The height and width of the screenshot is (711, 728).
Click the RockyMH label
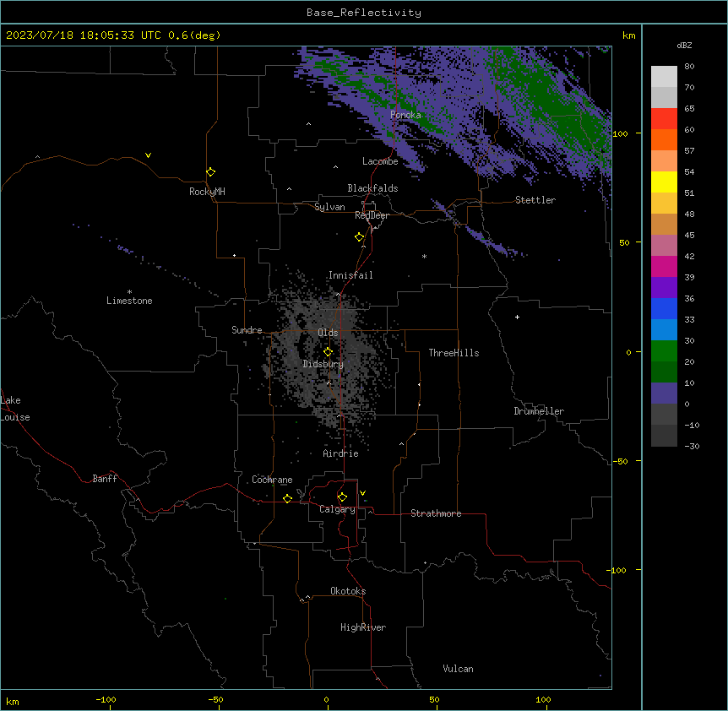pos(207,192)
